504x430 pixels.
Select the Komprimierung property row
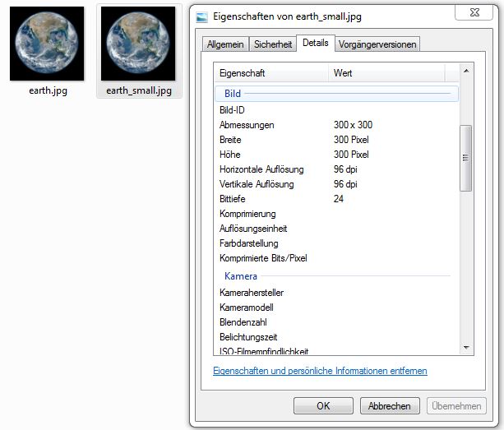(336, 214)
